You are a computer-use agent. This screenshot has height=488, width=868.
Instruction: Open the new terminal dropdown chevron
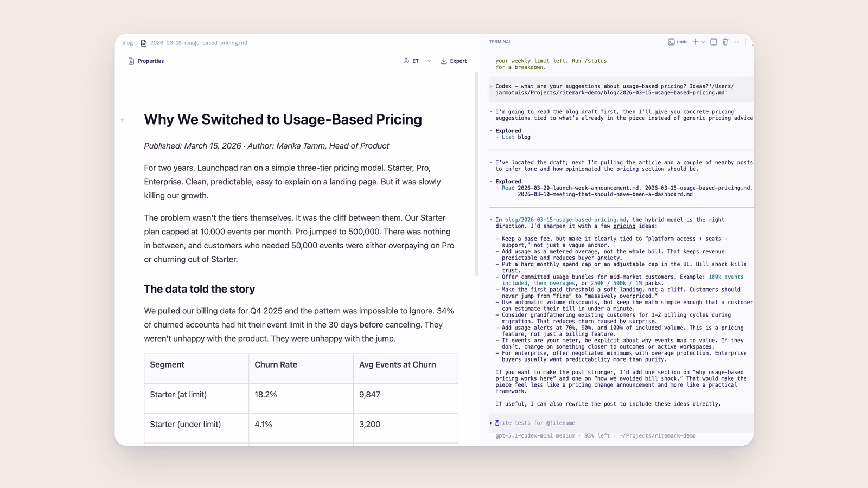(703, 42)
